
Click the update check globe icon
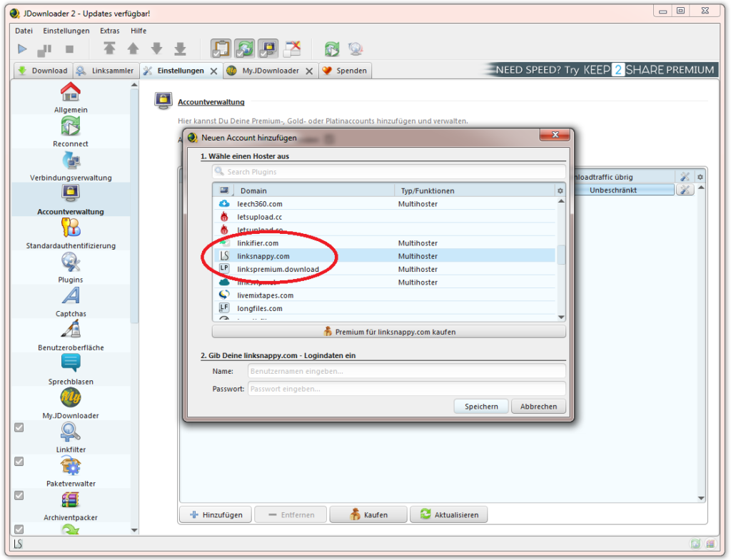coord(356,49)
